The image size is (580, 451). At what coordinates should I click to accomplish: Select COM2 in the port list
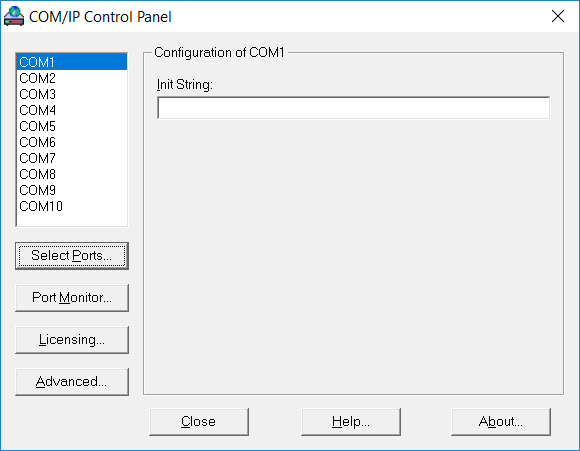72,78
